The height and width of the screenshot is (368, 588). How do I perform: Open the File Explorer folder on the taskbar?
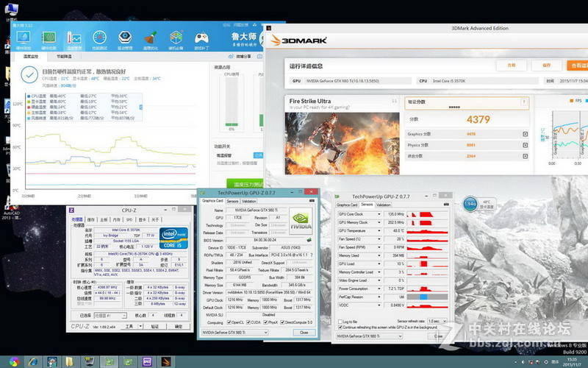click(x=70, y=361)
